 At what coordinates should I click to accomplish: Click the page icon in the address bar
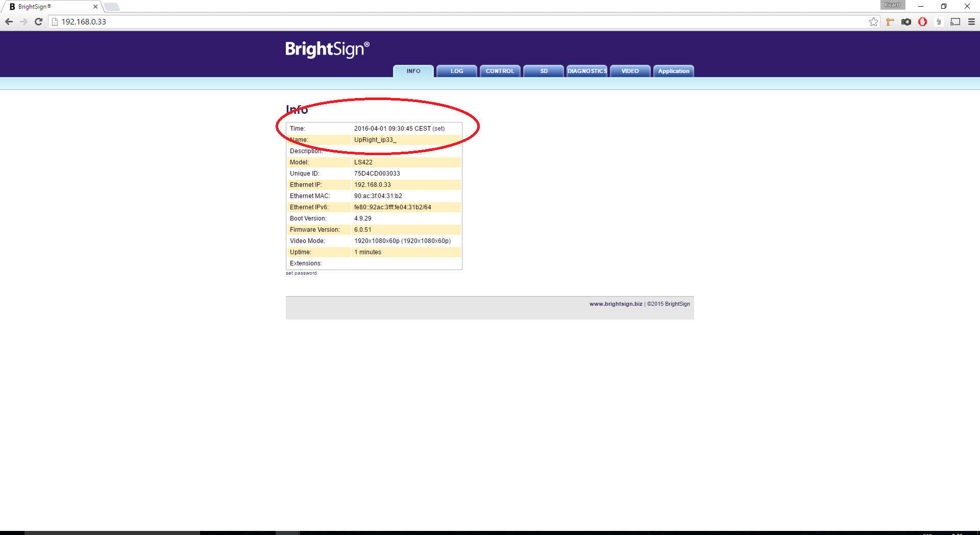click(x=55, y=21)
